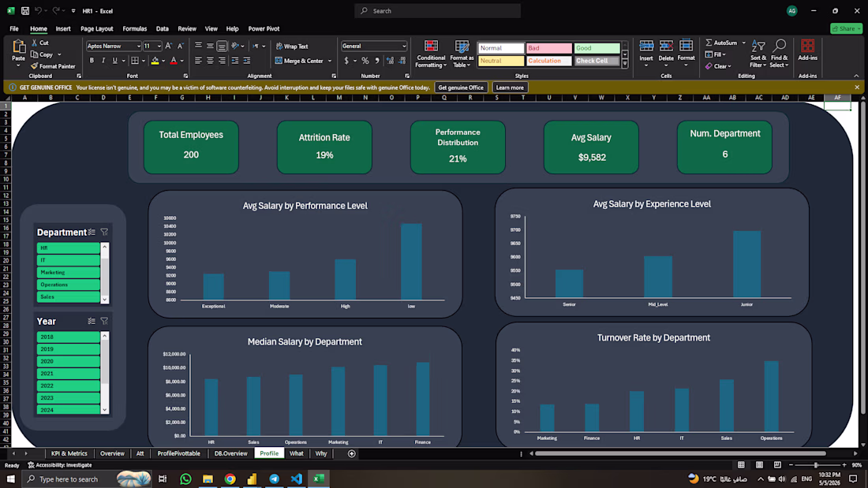Choose the yellow fill color swatch

pyautogui.click(x=155, y=61)
